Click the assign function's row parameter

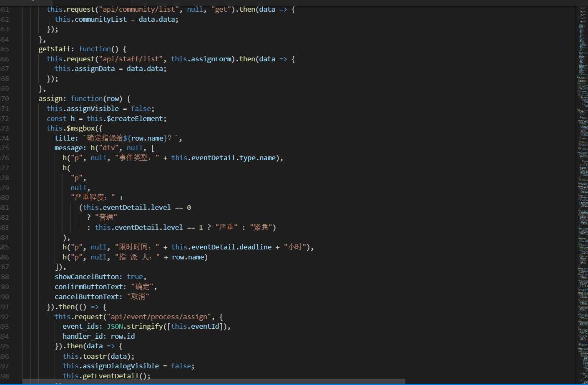tap(113, 98)
